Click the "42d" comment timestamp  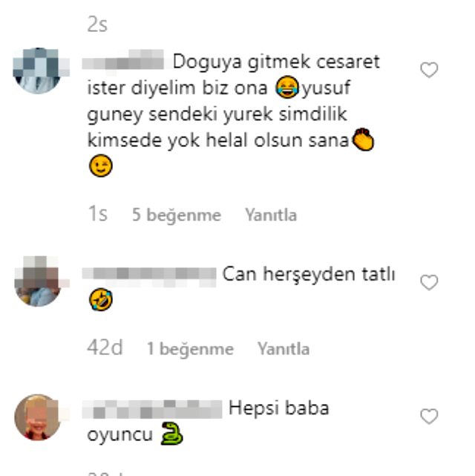click(105, 348)
